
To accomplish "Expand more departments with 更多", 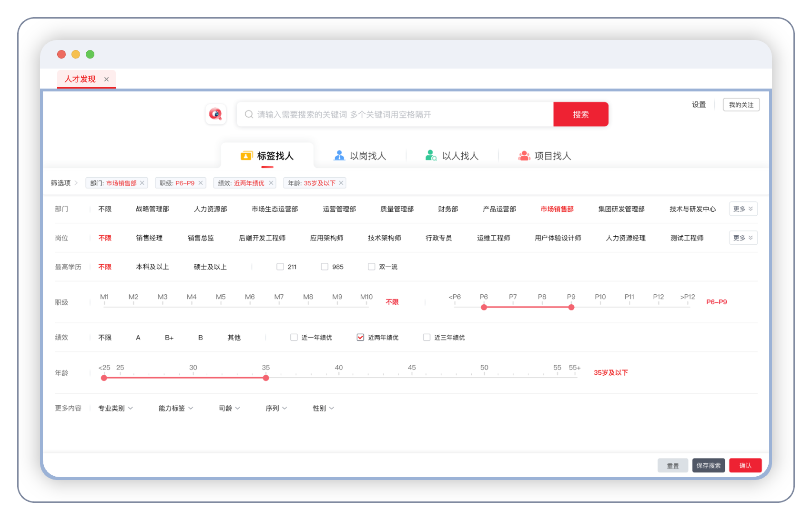I will coord(743,209).
